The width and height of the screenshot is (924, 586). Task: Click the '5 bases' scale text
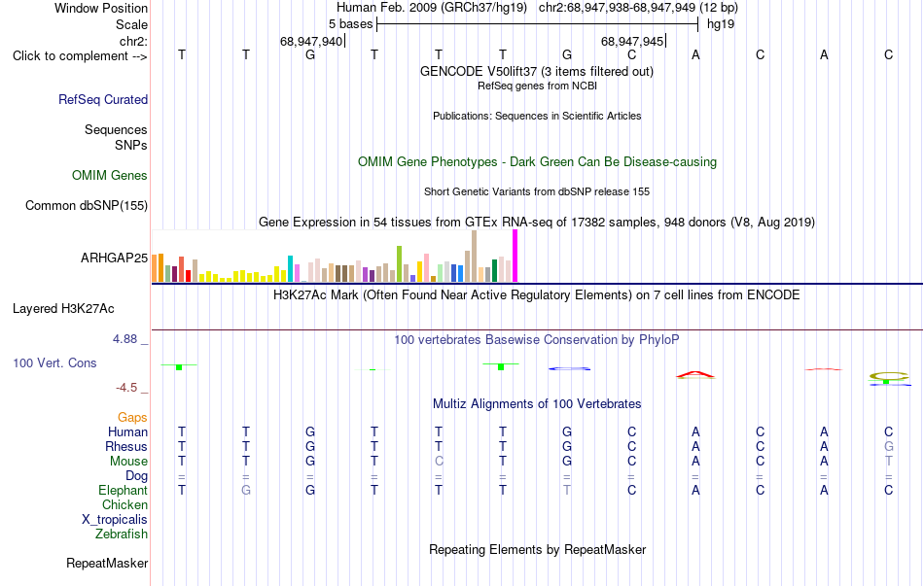click(350, 24)
